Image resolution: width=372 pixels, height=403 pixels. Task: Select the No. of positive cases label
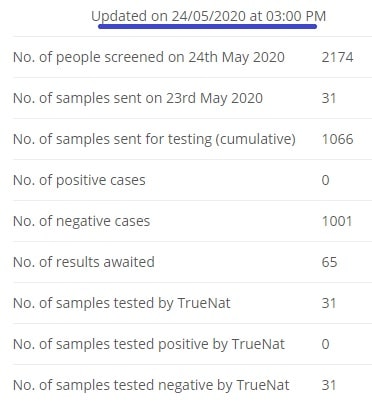click(x=79, y=180)
